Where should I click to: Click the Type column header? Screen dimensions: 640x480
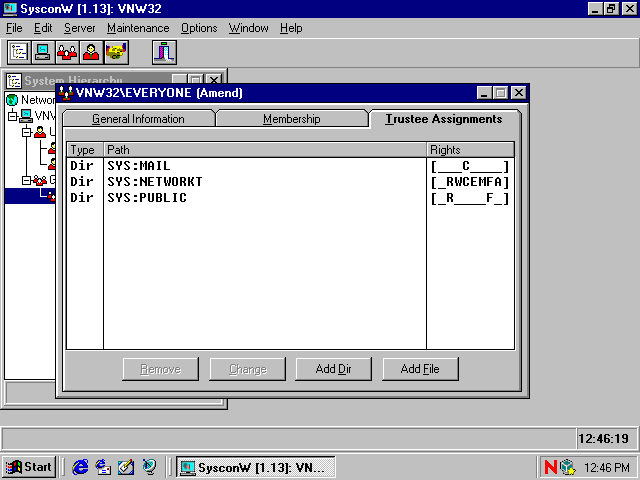pos(85,150)
